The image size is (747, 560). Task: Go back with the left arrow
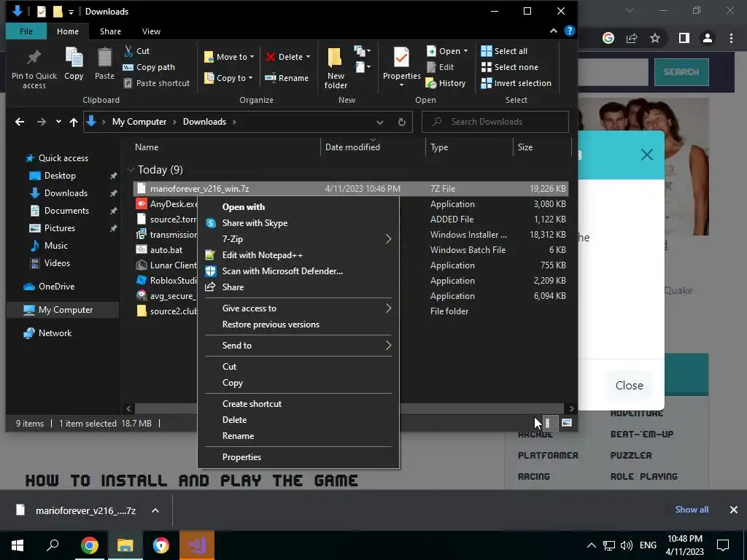20,122
